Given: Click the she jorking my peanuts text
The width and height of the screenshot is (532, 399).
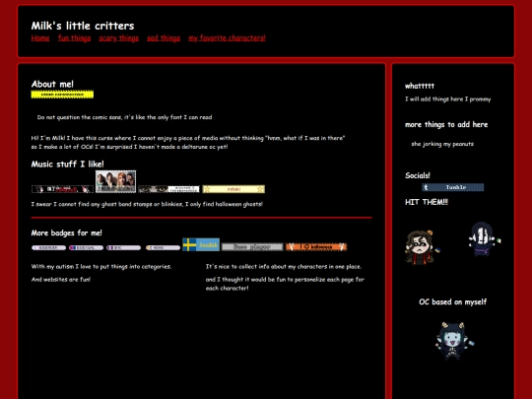Looking at the screenshot, I should click(x=442, y=144).
